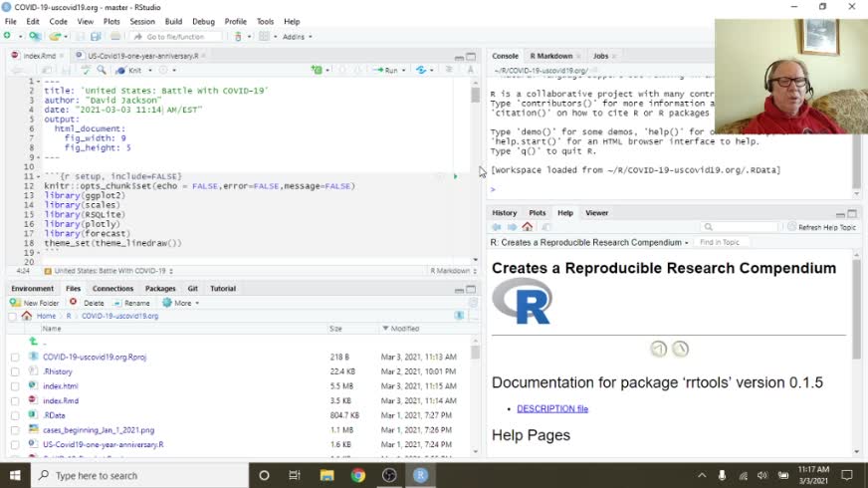Select the checkbox for .Rhistory file
This screenshot has width=868, height=488.
15,371
